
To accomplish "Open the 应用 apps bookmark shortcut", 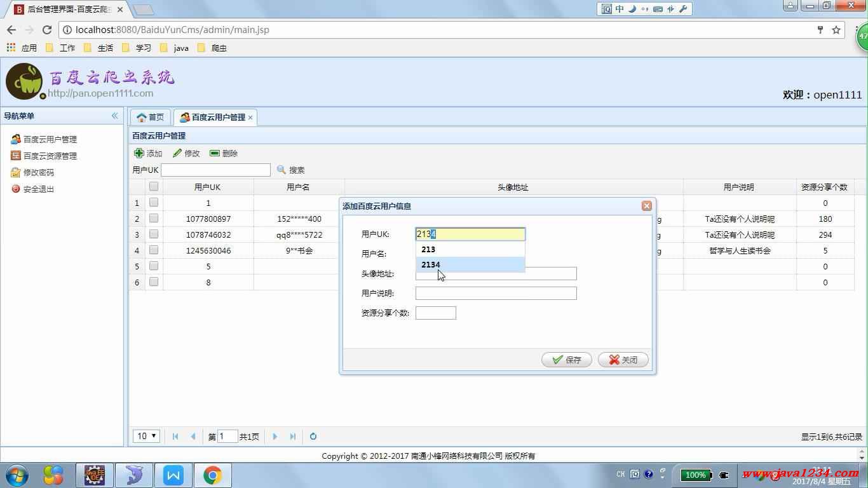I will [22, 48].
